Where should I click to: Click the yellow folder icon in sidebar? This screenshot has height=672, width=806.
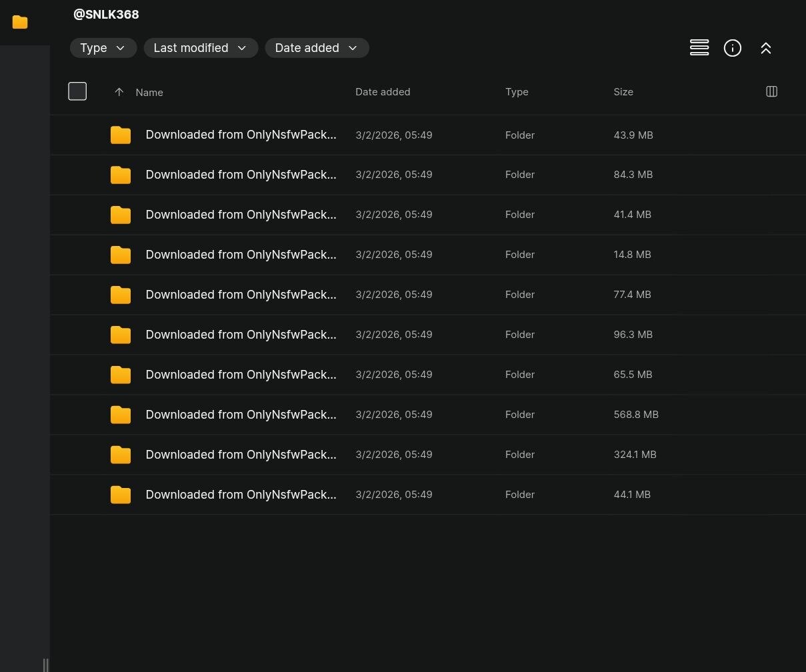[20, 23]
